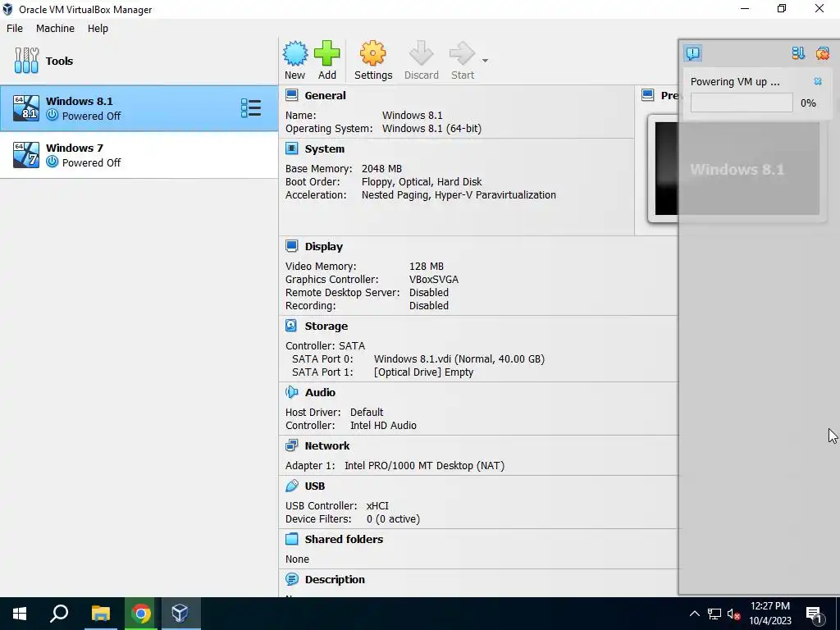Viewport: 840px width, 630px height.
Task: Click the Description section speech bubble icon
Action: click(291, 578)
